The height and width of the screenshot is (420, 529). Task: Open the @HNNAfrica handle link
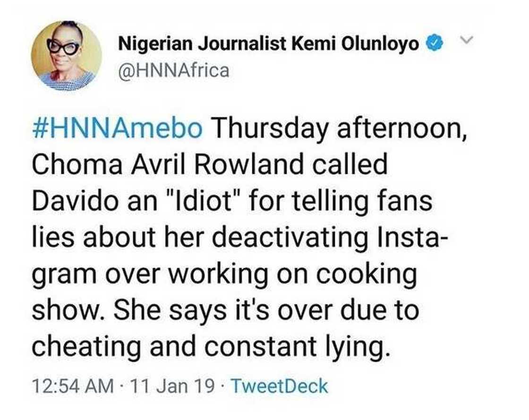[173, 70]
